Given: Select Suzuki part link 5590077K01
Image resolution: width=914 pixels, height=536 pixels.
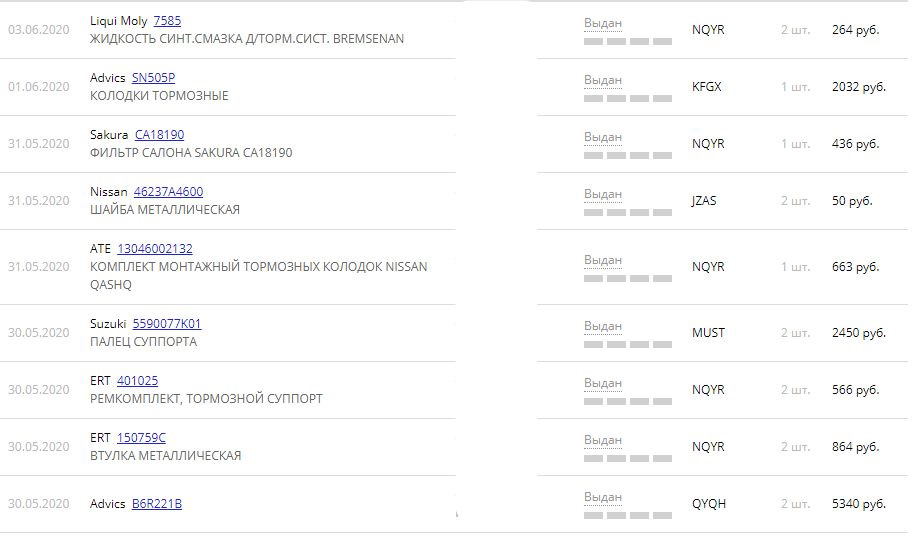Looking at the screenshot, I should tap(167, 324).
